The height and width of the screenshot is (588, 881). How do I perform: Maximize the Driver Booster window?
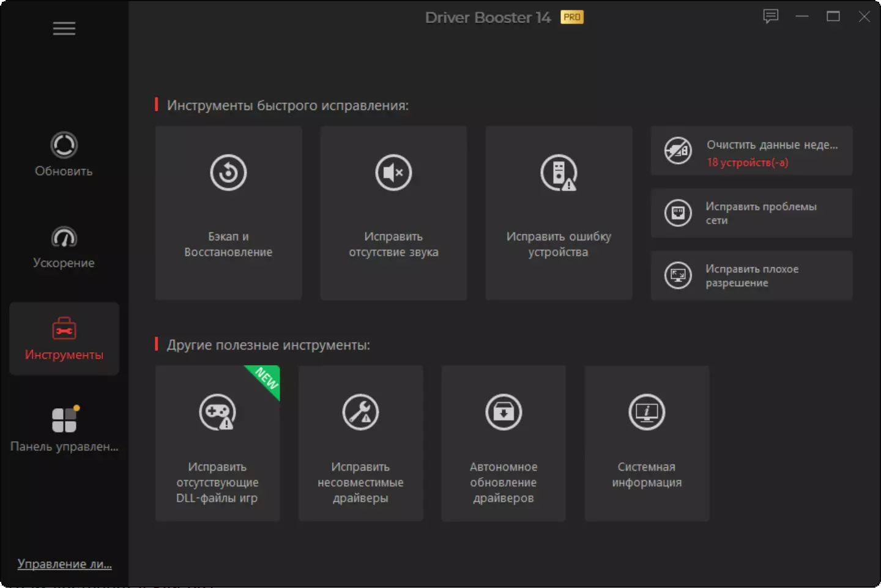coord(833,17)
